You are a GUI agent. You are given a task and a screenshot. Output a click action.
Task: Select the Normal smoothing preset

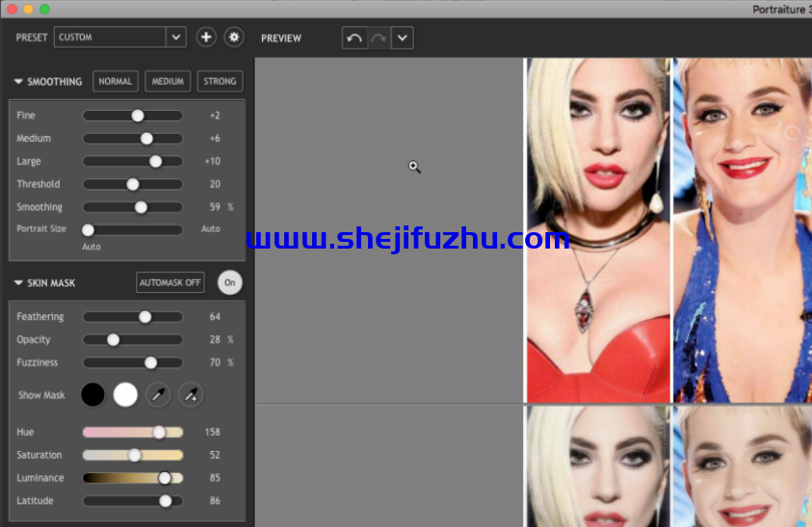[116, 81]
